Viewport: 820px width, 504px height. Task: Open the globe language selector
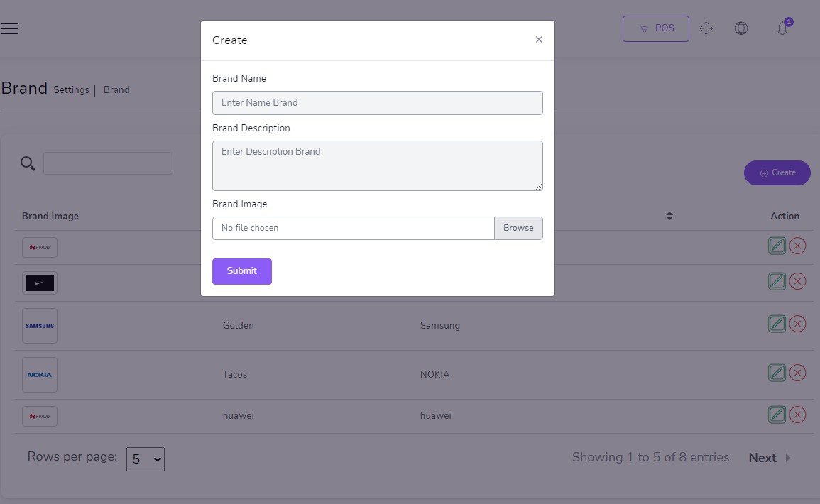741,28
